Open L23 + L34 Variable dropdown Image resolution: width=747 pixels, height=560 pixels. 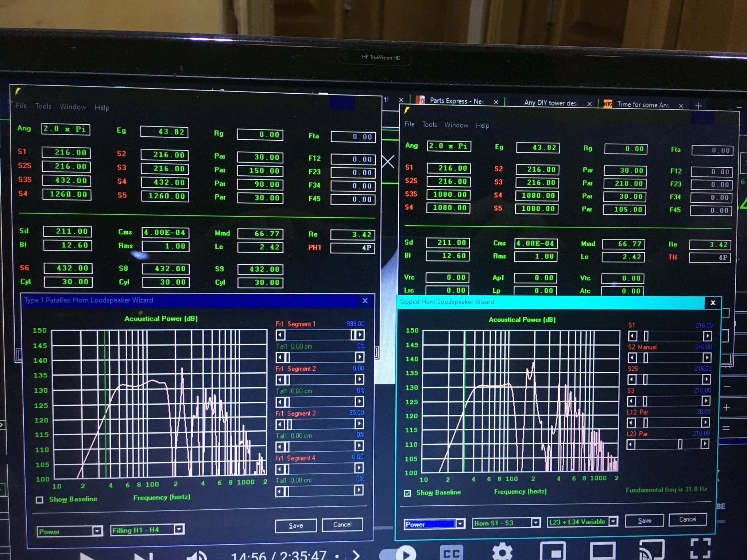click(582, 522)
